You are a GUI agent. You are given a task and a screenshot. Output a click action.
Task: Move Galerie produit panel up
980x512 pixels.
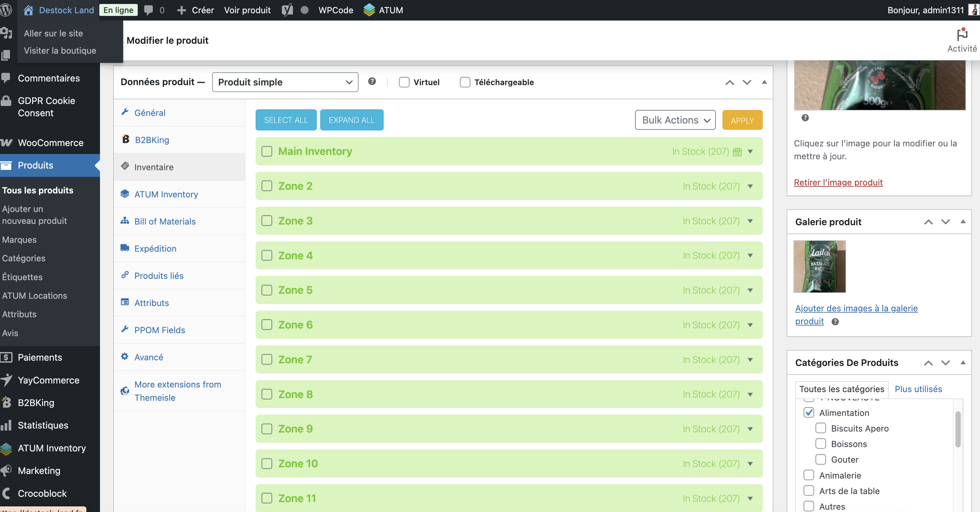pyautogui.click(x=928, y=222)
